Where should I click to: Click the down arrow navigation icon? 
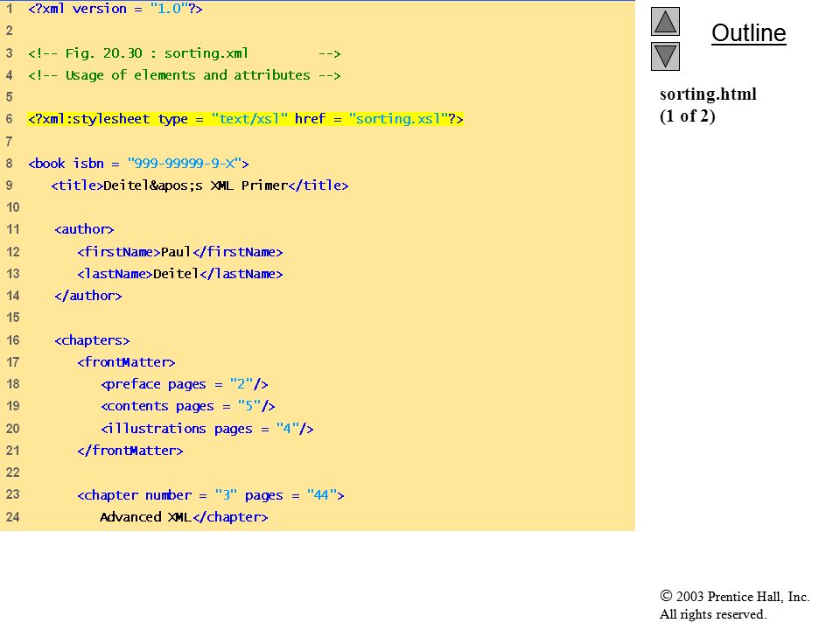point(665,56)
